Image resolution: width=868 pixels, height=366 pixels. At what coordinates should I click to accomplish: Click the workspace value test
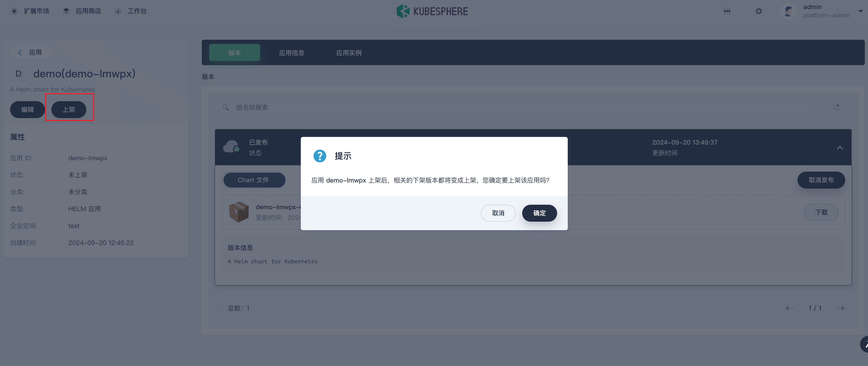[x=74, y=226]
